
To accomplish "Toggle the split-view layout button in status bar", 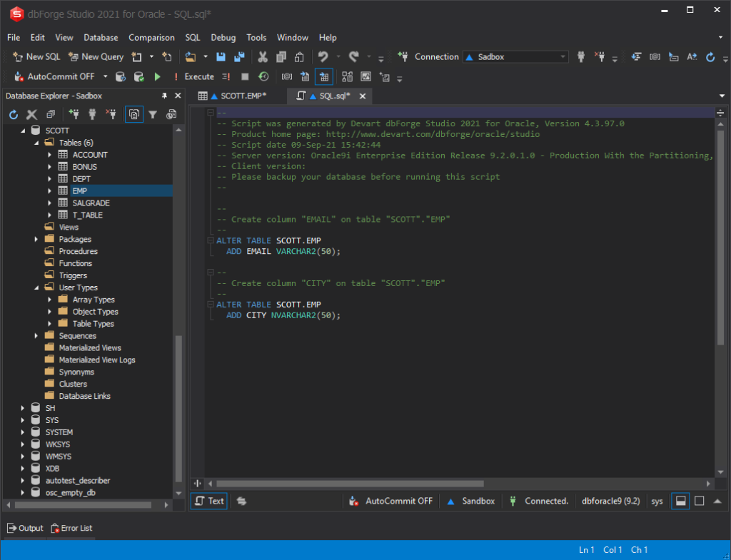I will click(681, 501).
